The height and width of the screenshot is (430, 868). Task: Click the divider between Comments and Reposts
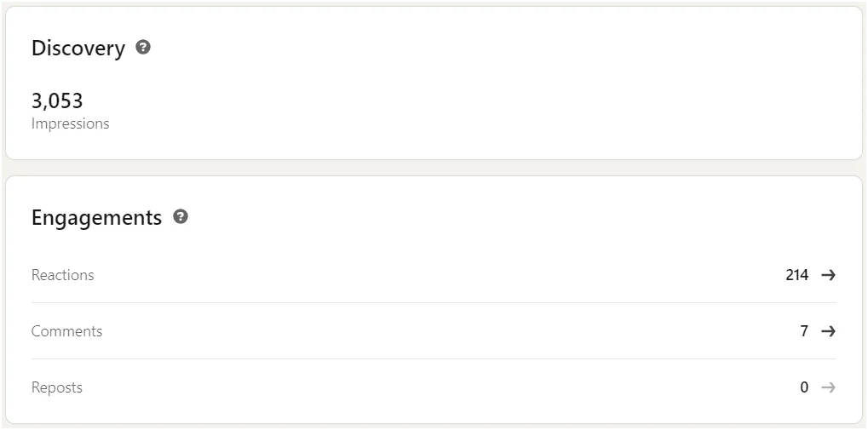coord(434,358)
